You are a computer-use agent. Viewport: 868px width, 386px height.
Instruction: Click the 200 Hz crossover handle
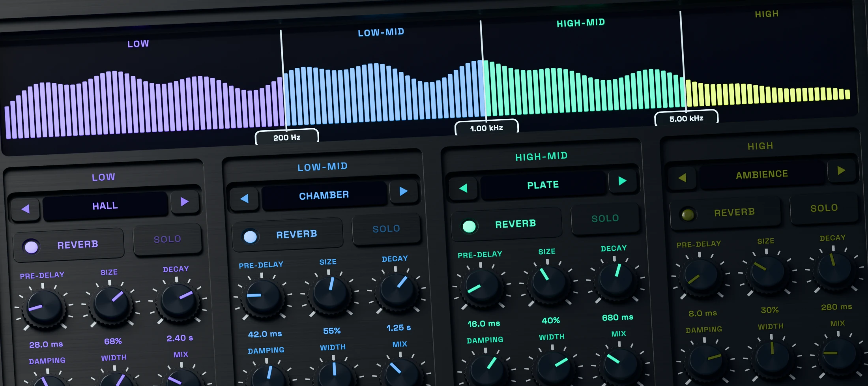pyautogui.click(x=287, y=137)
